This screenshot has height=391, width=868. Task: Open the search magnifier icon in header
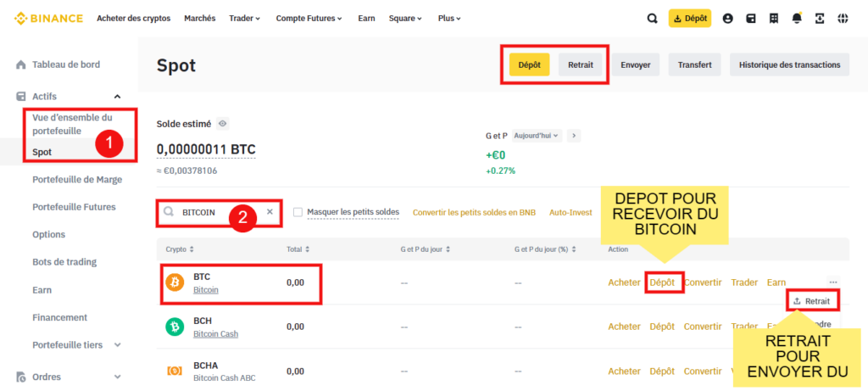pyautogui.click(x=653, y=19)
